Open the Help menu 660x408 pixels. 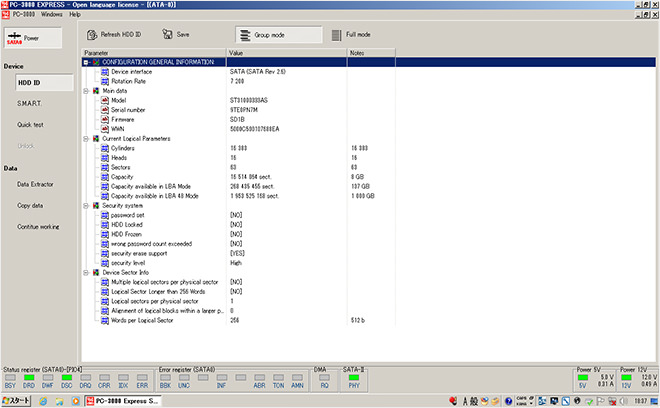pyautogui.click(x=75, y=14)
